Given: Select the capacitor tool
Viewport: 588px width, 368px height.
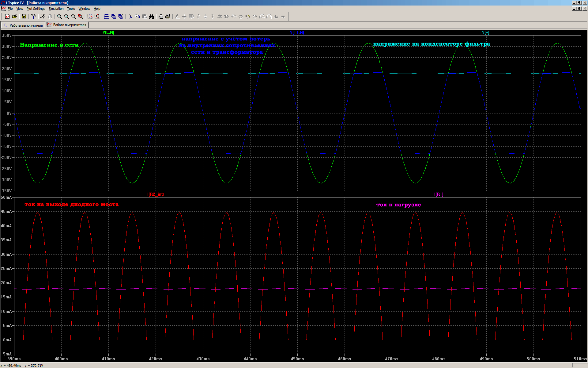Looking at the screenshot, I should click(205, 17).
